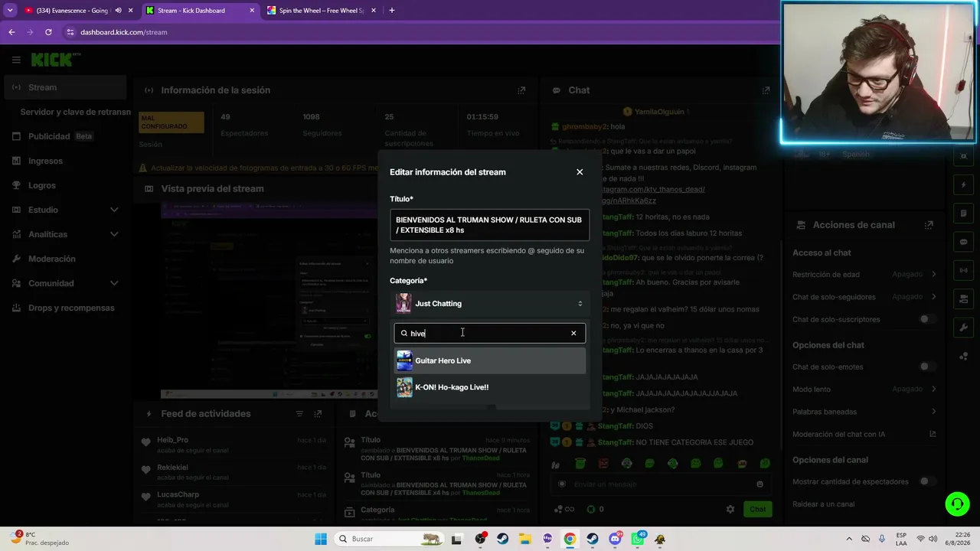Close the Editar información del stream dialog
The image size is (980, 551).
[x=580, y=172]
